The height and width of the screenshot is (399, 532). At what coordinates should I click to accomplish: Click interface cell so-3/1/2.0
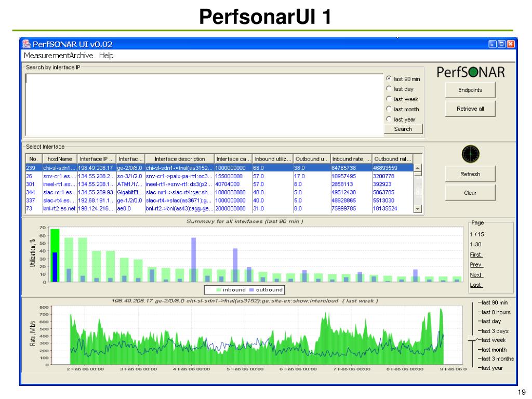pyautogui.click(x=130, y=176)
